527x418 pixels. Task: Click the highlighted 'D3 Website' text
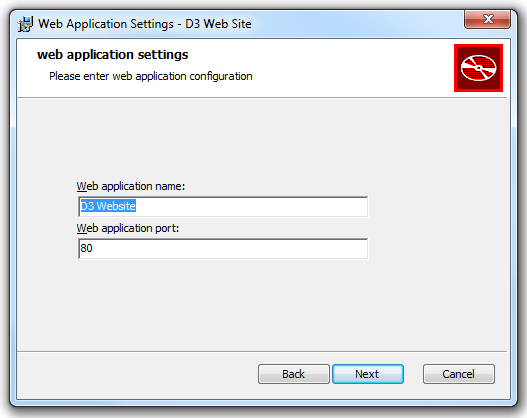[x=108, y=206]
